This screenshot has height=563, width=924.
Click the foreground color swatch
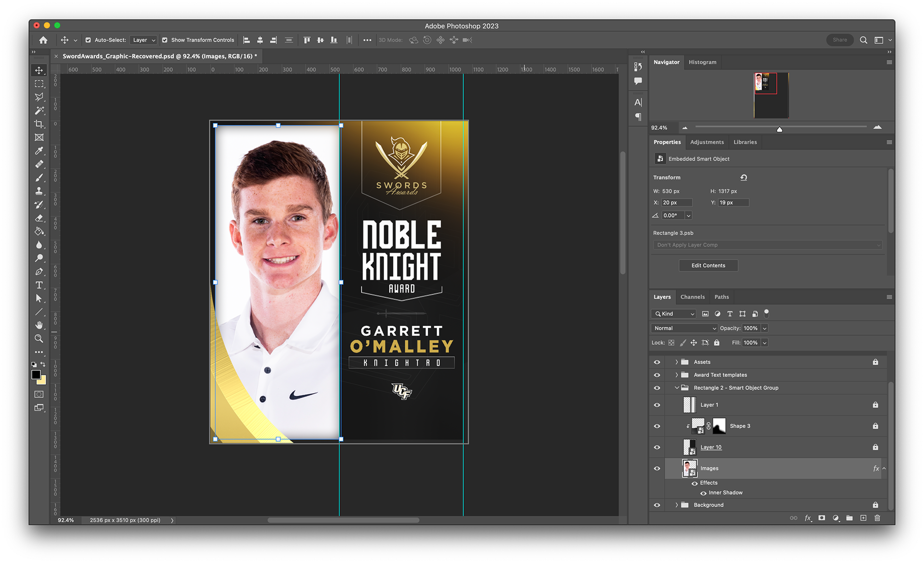(36, 375)
